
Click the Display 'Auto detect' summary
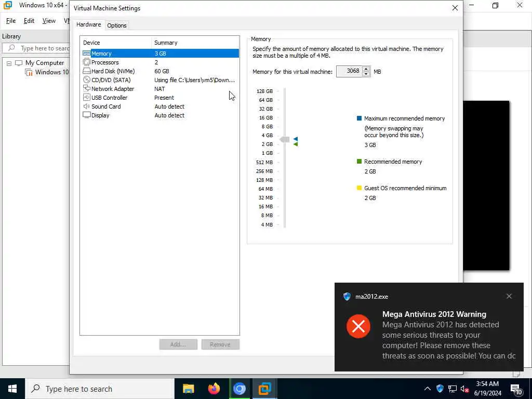coord(169,115)
